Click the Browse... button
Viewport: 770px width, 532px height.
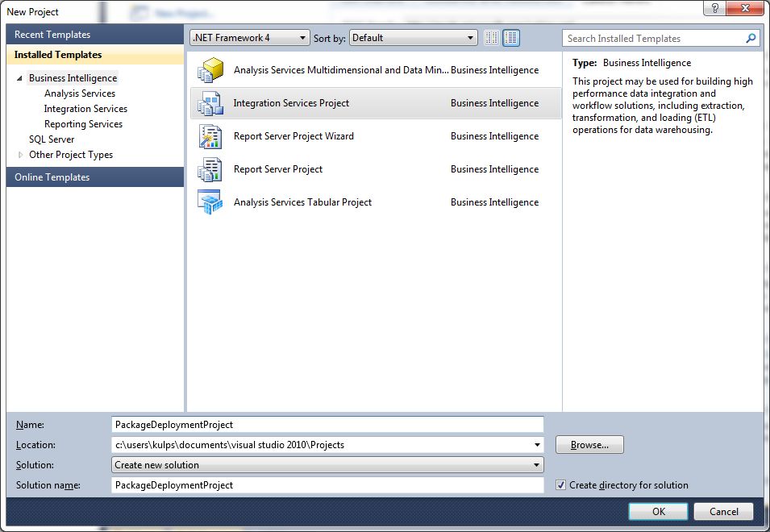(589, 445)
